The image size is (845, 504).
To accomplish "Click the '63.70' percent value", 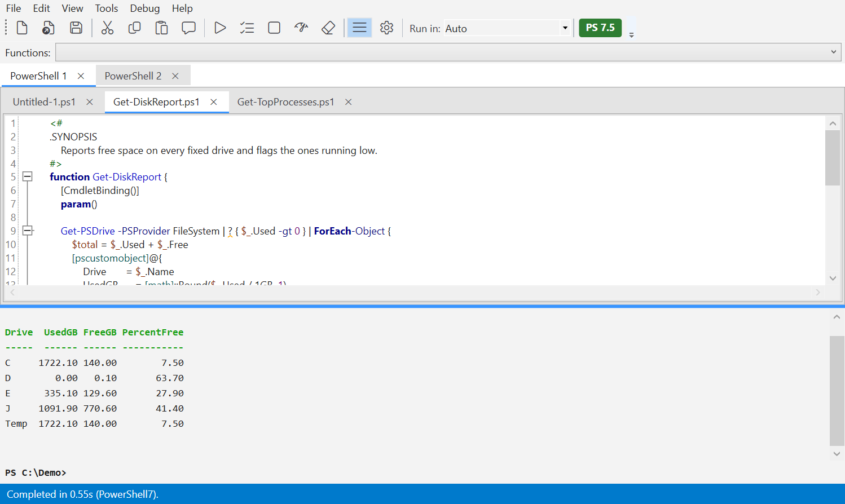I will pyautogui.click(x=170, y=378).
